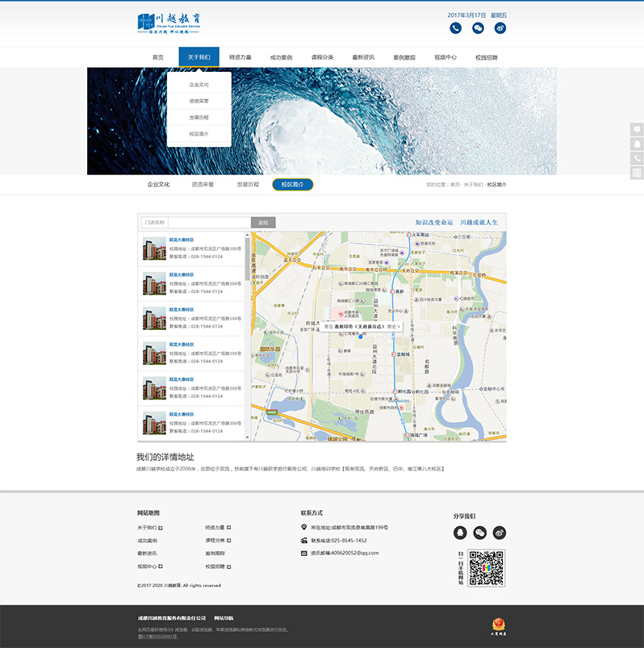Open the 师资力量 navigation menu item
Viewport: 644px width, 648px height.
[240, 58]
